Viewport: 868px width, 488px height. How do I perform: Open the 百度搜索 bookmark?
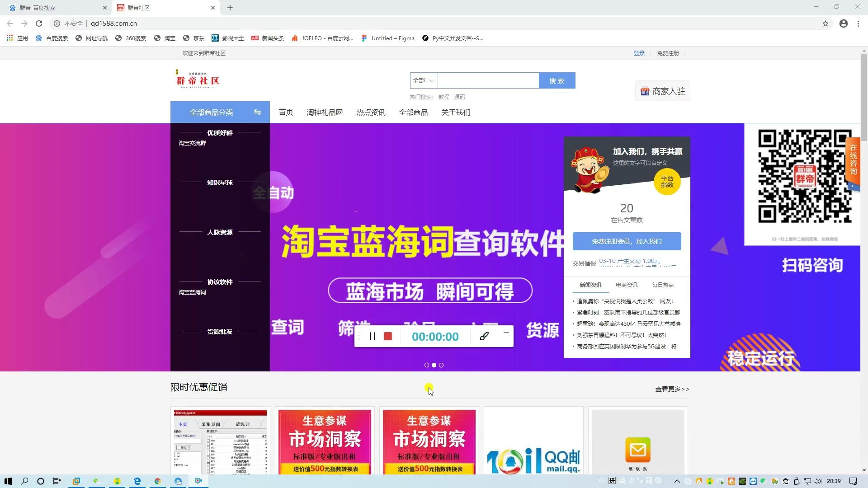[x=52, y=38]
